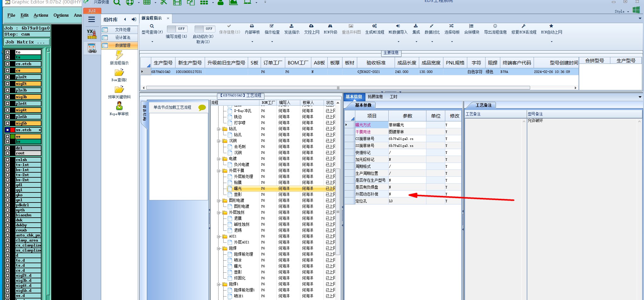
Task: Click the ECN自动上网 star icon
Action: 551,26
